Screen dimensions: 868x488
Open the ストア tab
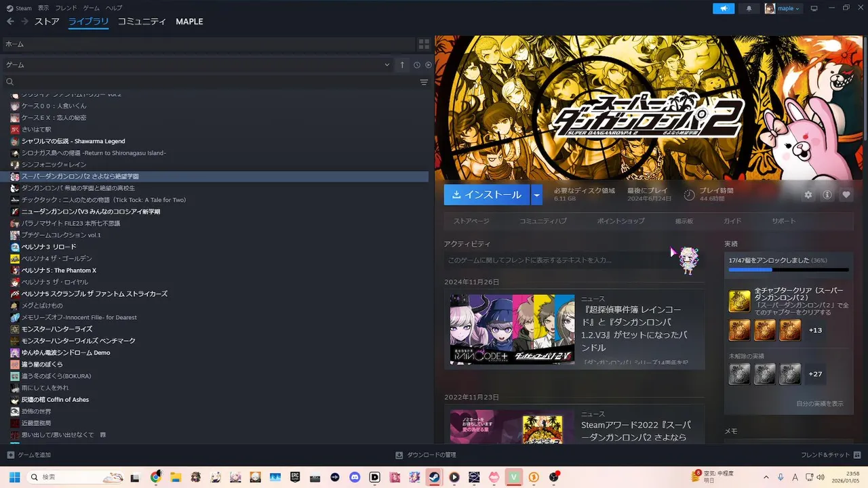[47, 22]
